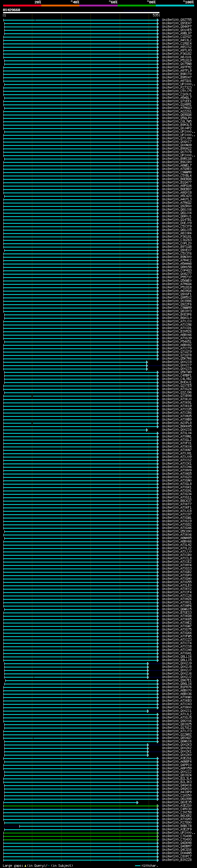Open hit UniRef100_A6N8F4
This screenshot has width=197, height=868.
[177, 761]
